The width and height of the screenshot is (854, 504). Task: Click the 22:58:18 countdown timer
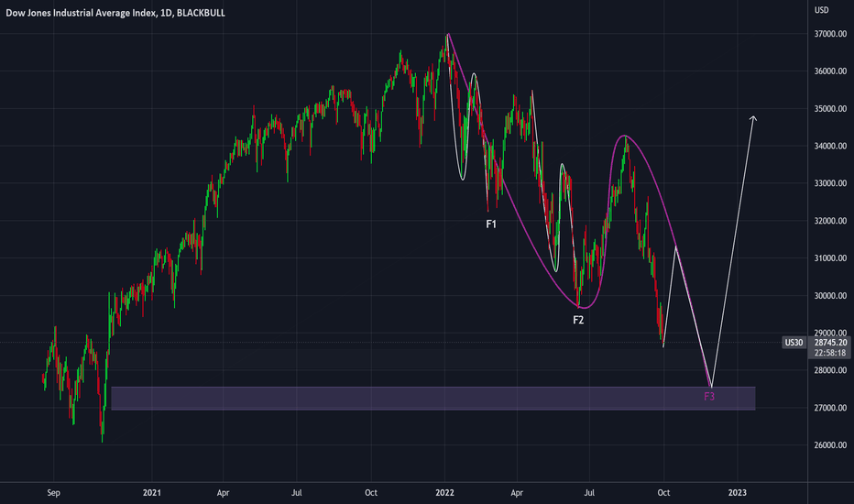829,353
